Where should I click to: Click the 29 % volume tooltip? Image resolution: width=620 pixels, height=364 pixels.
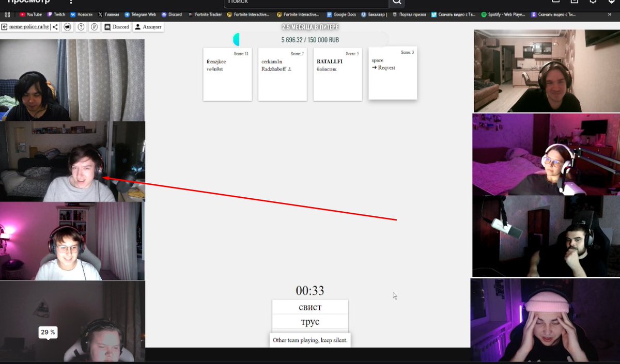[x=48, y=333]
